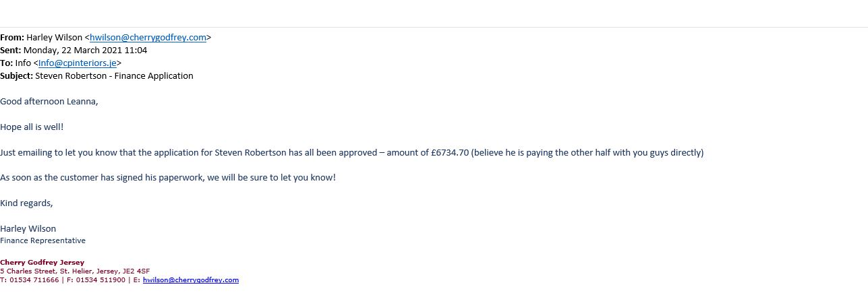Click the approved amount £6734.70

point(449,153)
